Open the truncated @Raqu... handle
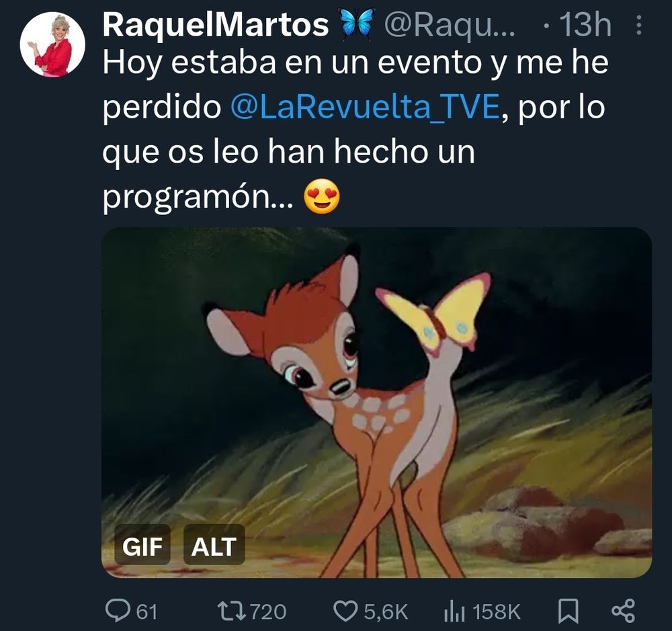Viewport: 672px width, 631px height. [x=449, y=25]
